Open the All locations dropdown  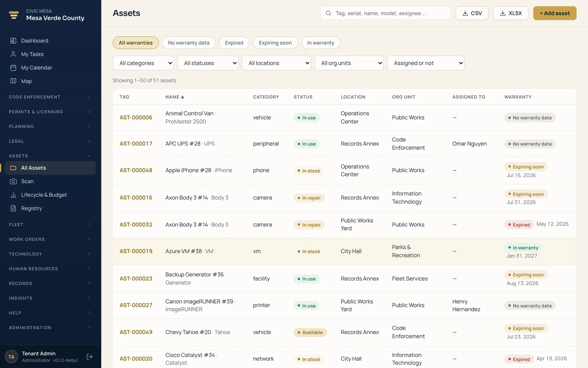pos(276,63)
